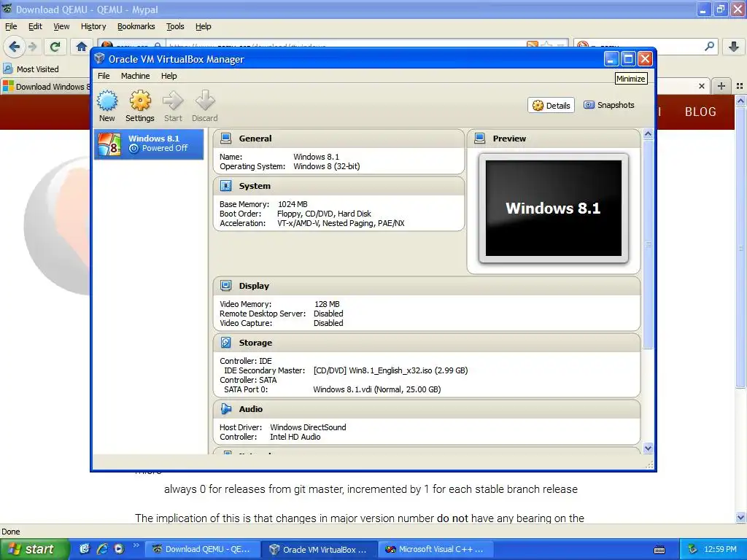The width and height of the screenshot is (747, 560).
Task: Click the General section icon
Action: point(226,139)
